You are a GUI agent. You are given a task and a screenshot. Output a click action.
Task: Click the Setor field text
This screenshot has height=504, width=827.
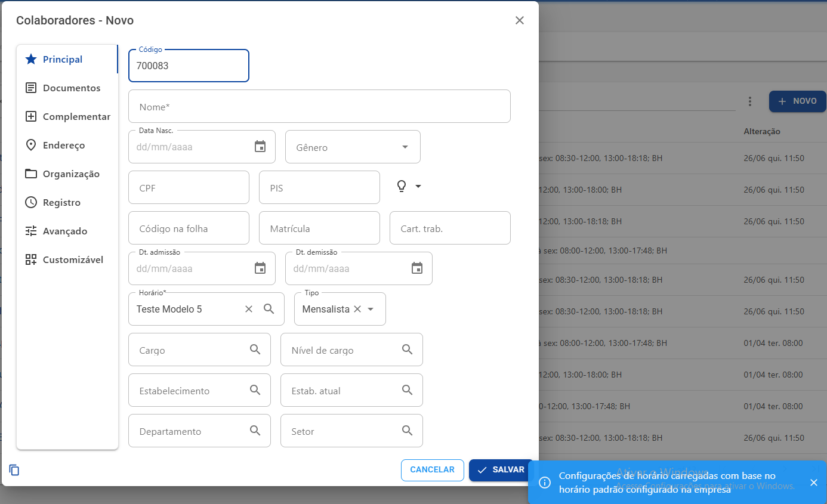(x=303, y=432)
